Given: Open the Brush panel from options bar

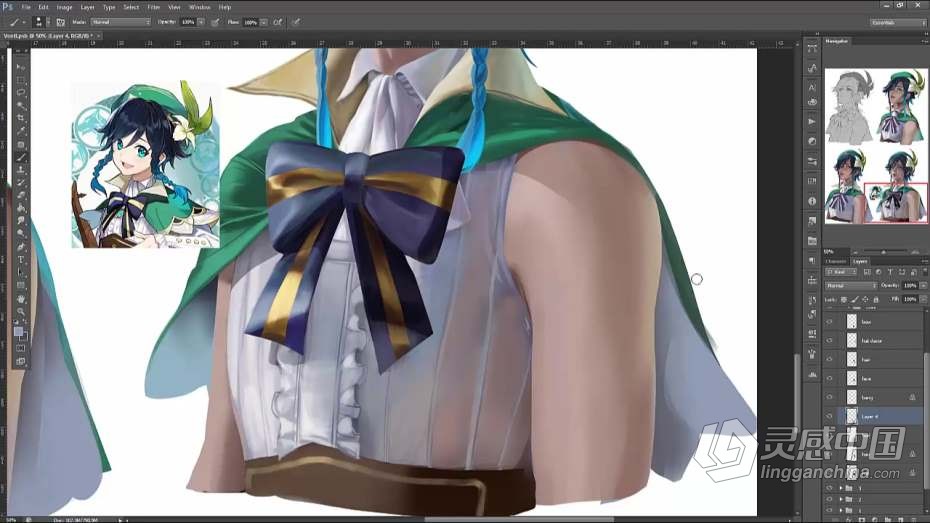Looking at the screenshot, I should click(x=60, y=22).
